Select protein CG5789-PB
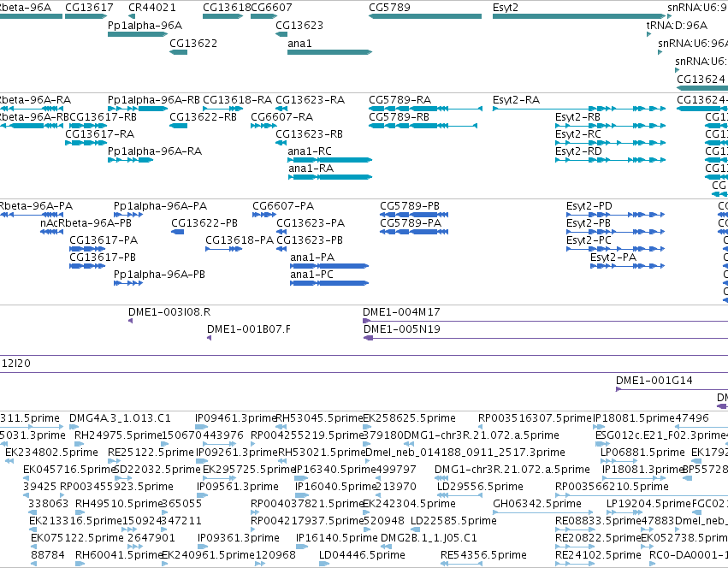 tap(414, 215)
